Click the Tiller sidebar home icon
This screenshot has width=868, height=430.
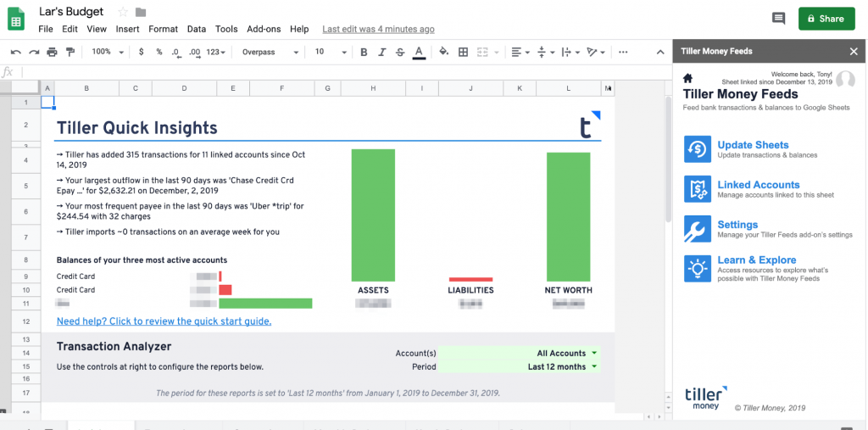click(x=688, y=78)
